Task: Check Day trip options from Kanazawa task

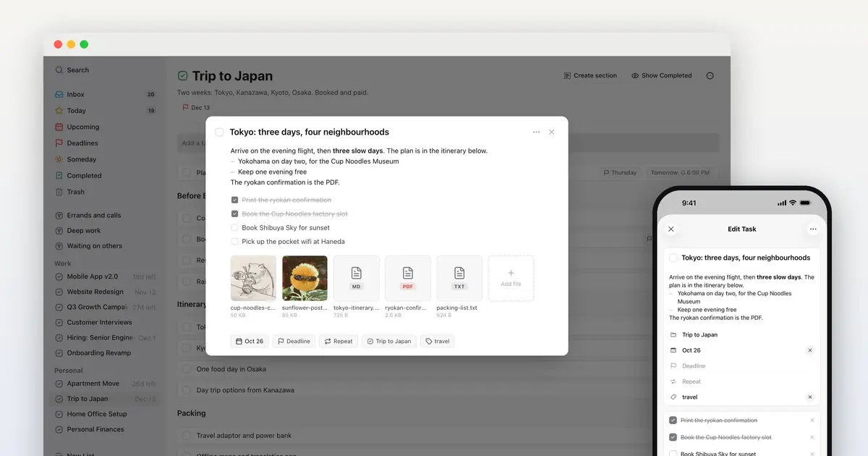Action: pos(187,390)
